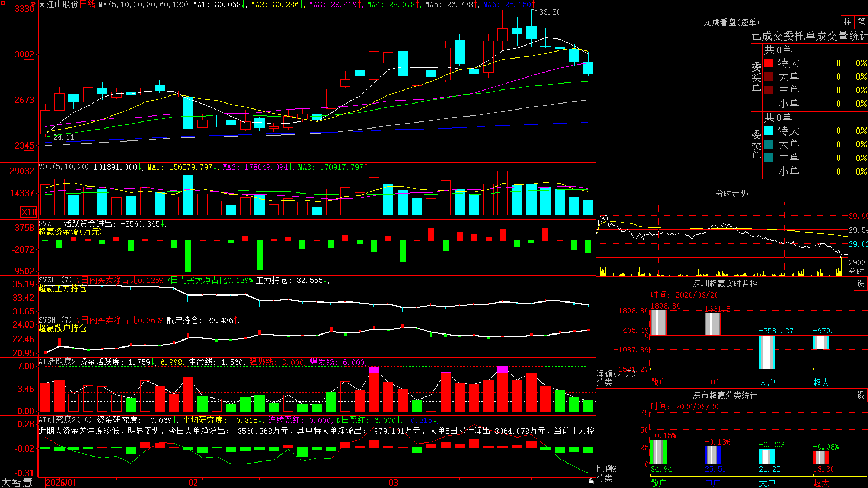Click the 大智慧 logo at bottom left
The image size is (868, 488).
(17, 483)
